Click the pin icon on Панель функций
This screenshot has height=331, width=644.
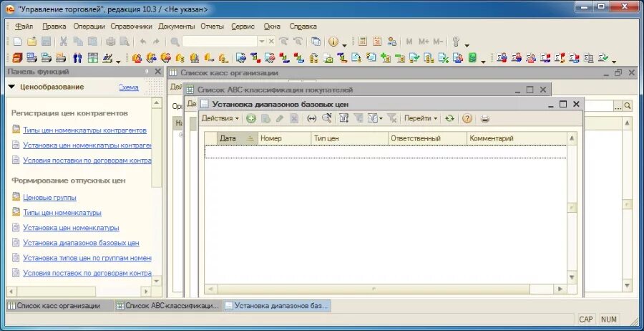[x=146, y=72]
